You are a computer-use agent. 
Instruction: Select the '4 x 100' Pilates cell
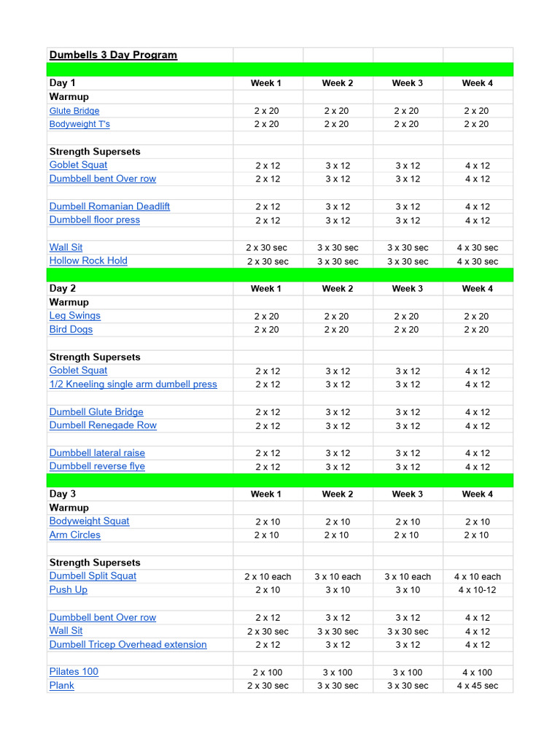[477, 672]
